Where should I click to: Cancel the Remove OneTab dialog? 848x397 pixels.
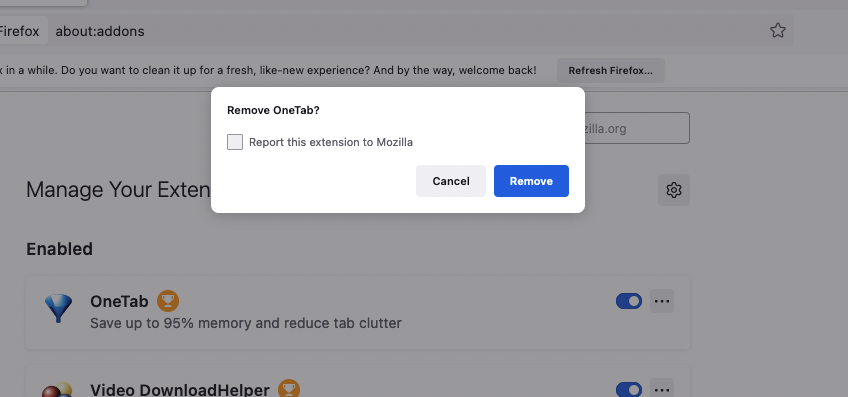pyautogui.click(x=450, y=181)
